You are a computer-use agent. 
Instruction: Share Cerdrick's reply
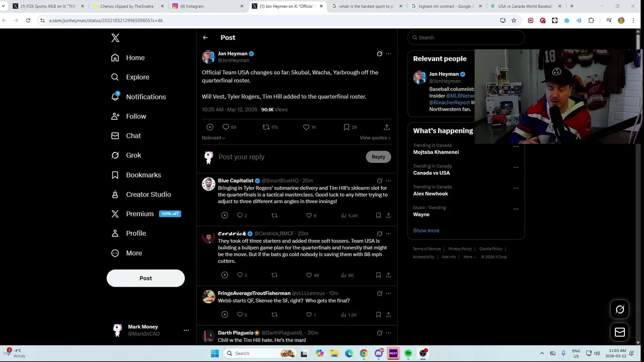[388, 275]
